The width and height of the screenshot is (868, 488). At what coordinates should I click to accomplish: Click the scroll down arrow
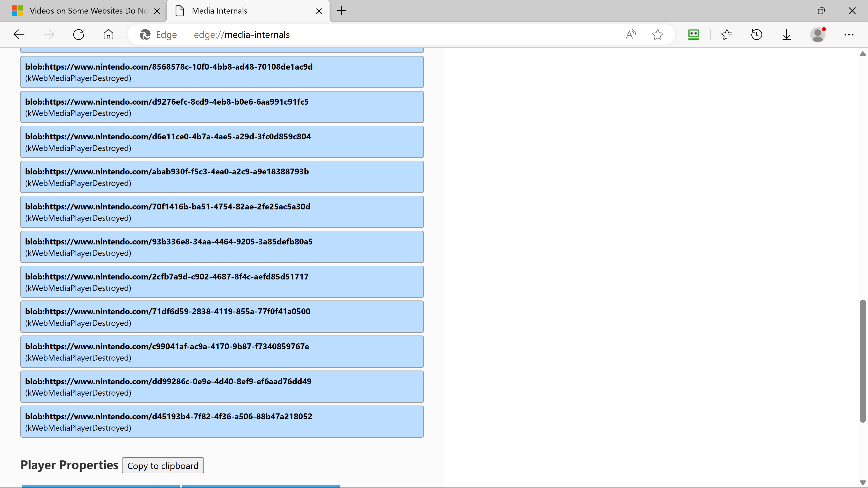(x=863, y=483)
